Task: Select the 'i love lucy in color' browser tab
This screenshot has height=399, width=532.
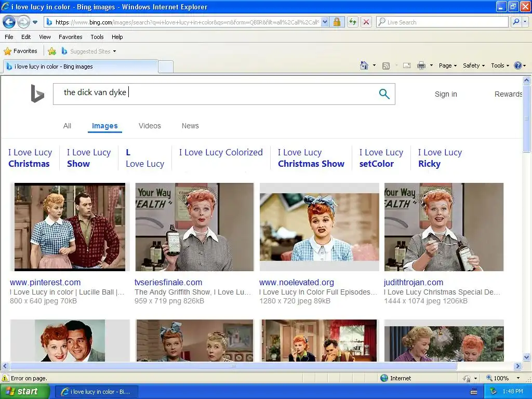Action: (81, 66)
